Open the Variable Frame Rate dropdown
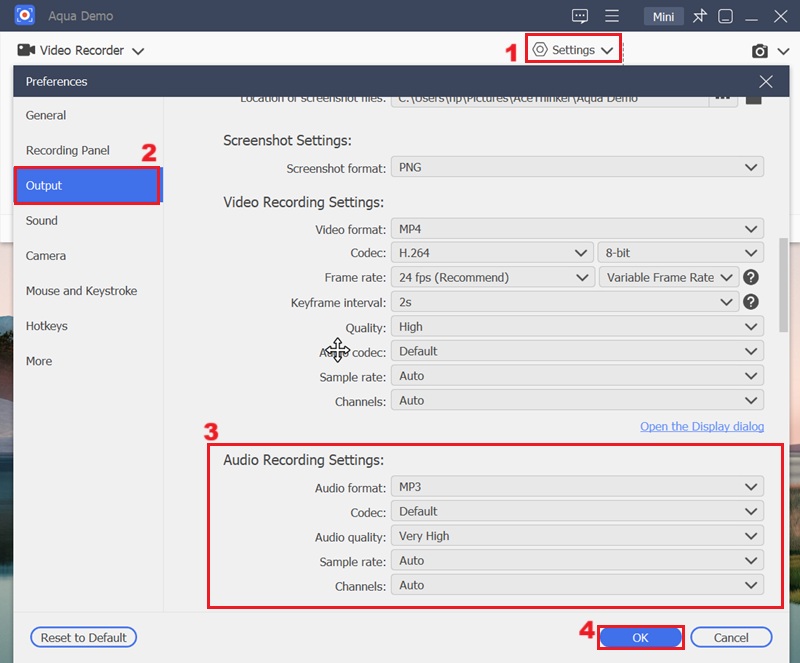 point(669,278)
